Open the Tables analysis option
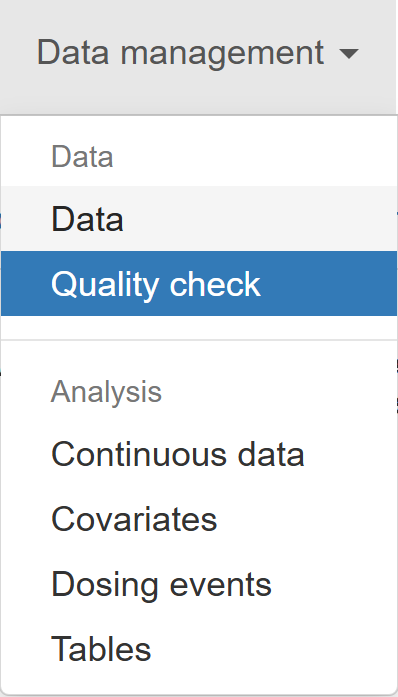 pyautogui.click(x=199, y=649)
